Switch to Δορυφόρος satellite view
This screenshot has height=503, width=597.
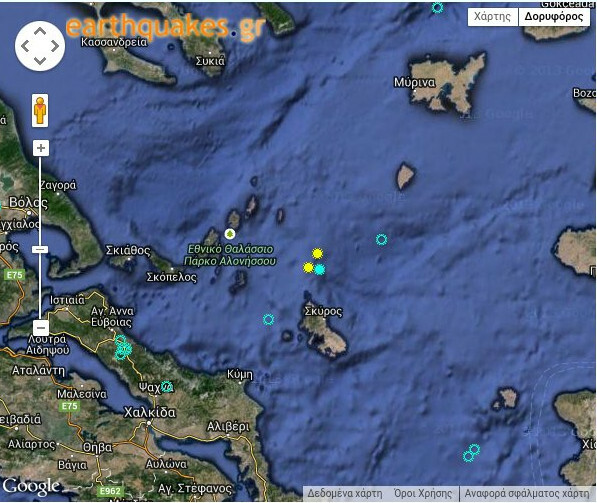point(554,17)
